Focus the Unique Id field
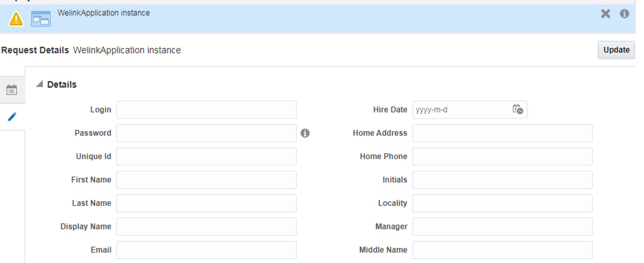The height and width of the screenshot is (263, 644). click(x=206, y=157)
